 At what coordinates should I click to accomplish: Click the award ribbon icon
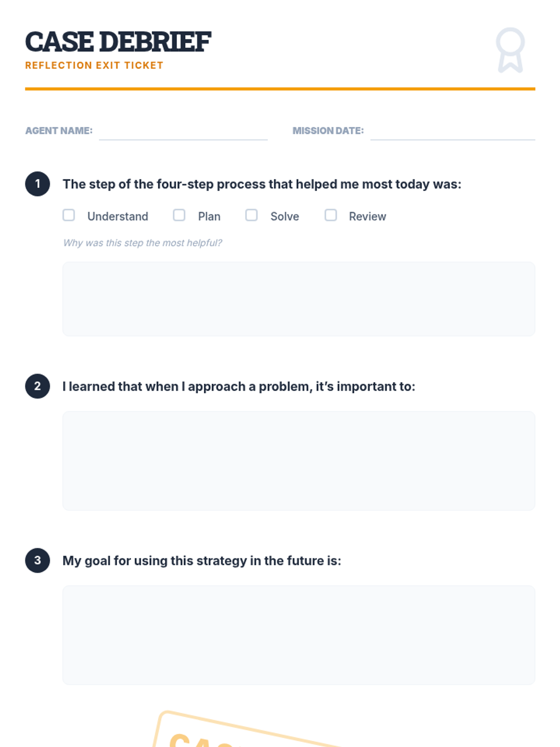tap(510, 50)
